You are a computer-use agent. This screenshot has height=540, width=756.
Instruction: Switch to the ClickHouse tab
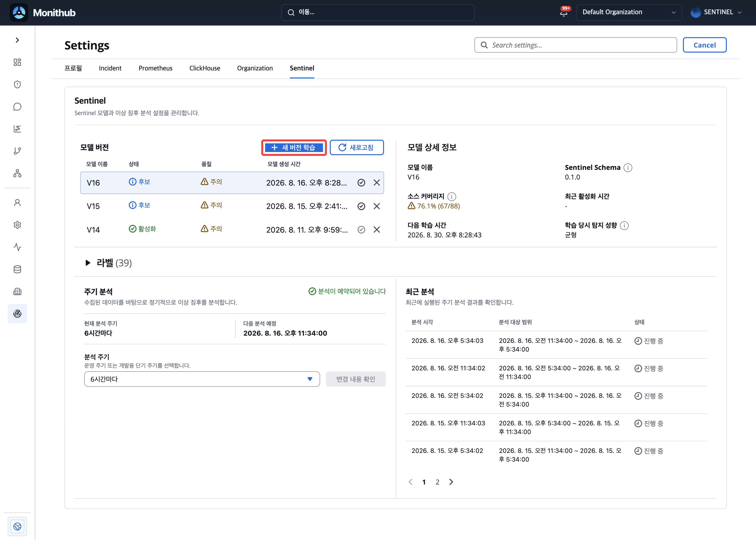(x=205, y=68)
